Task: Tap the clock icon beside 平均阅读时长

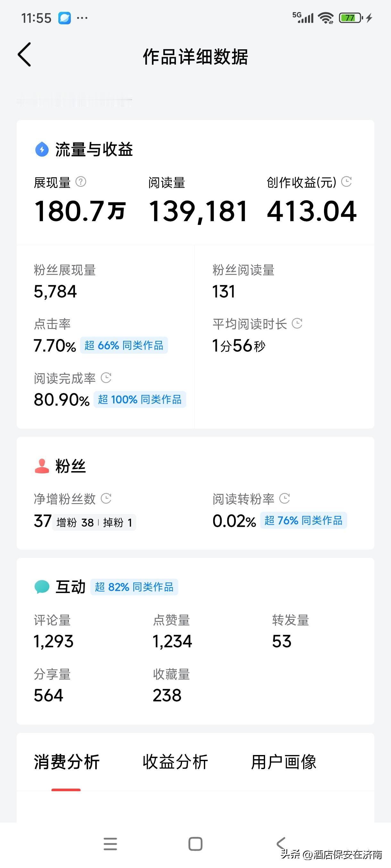Action: tap(297, 324)
